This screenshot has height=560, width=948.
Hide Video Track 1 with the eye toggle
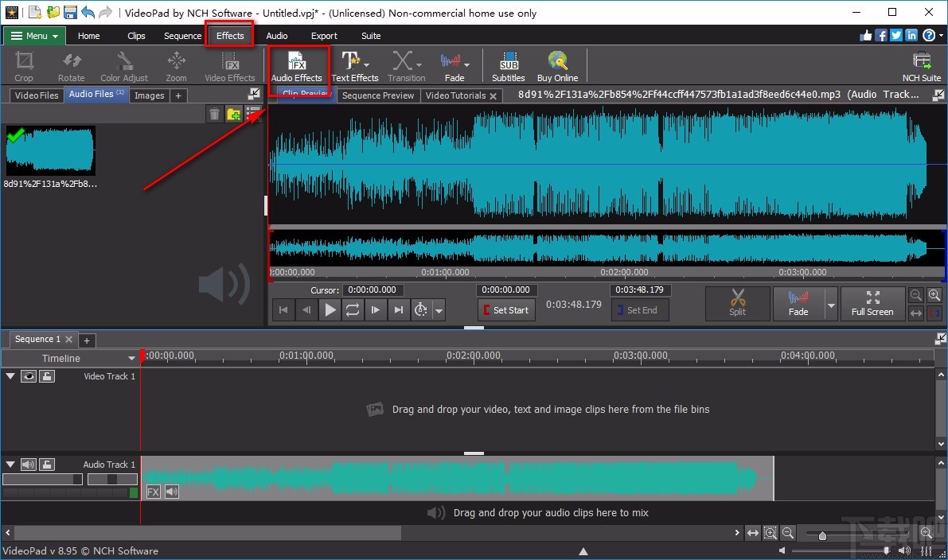28,375
